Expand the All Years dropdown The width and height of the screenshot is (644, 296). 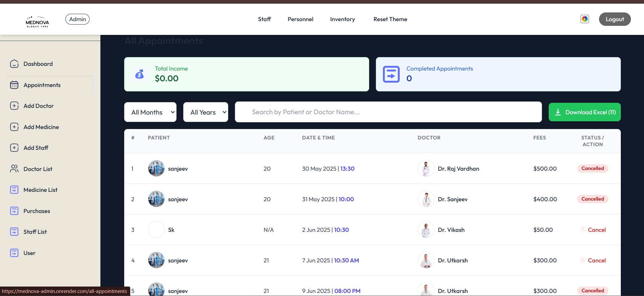[205, 112]
